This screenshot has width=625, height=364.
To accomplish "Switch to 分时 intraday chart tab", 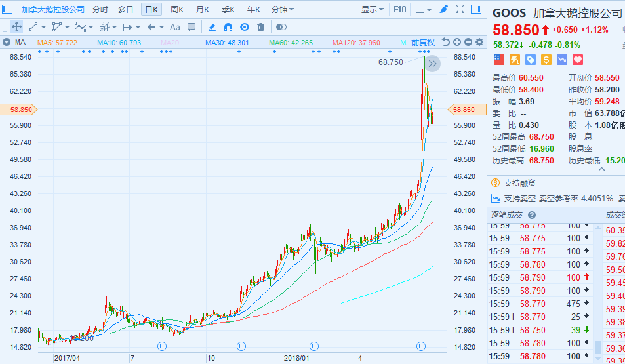I will [x=100, y=9].
